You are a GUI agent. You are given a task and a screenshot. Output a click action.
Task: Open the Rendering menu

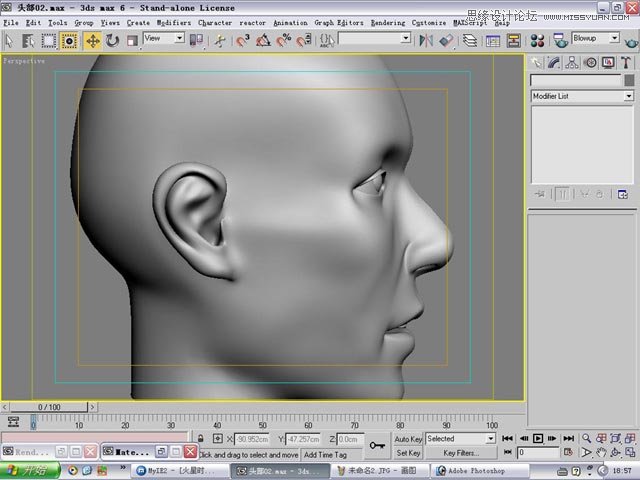point(388,23)
